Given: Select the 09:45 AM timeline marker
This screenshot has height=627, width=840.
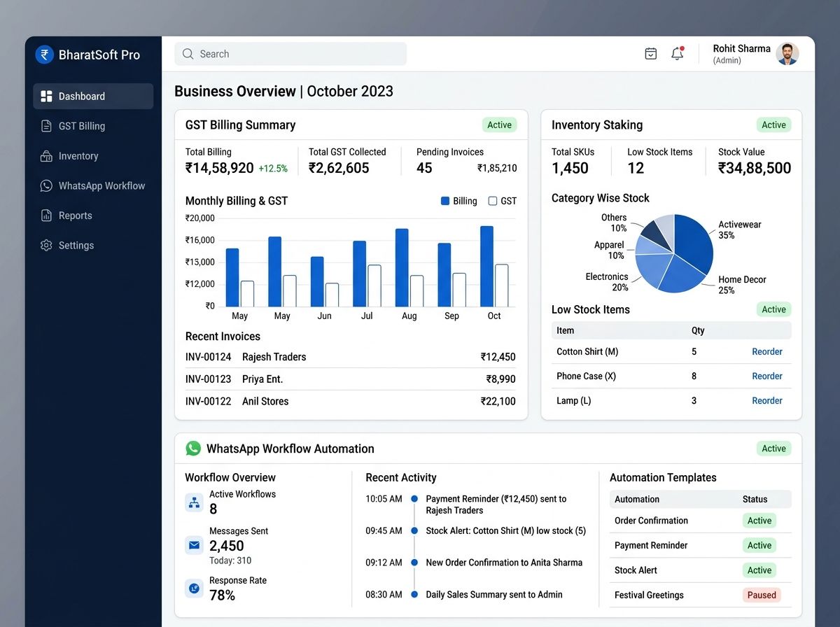Looking at the screenshot, I should [414, 531].
